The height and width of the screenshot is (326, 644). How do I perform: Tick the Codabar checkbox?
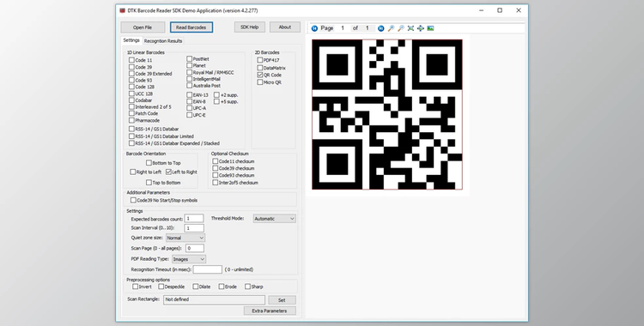point(131,100)
